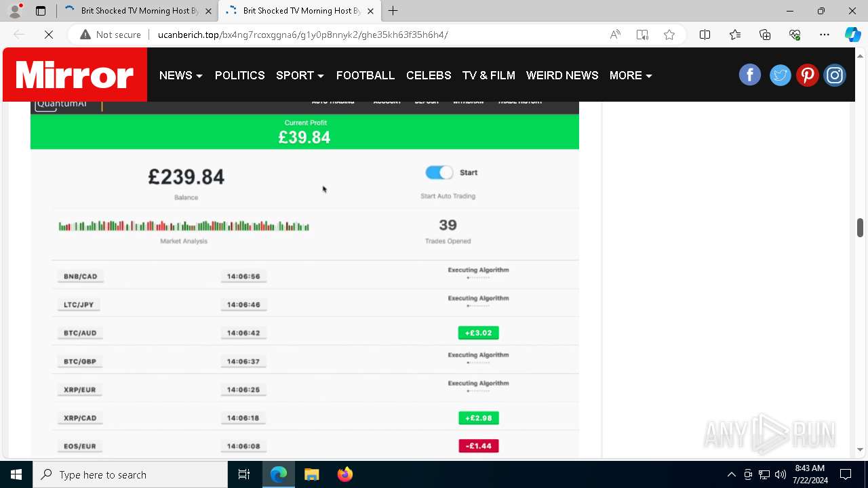Screen dimensions: 868x488
Task: Click the taskbar search box
Action: click(130, 474)
